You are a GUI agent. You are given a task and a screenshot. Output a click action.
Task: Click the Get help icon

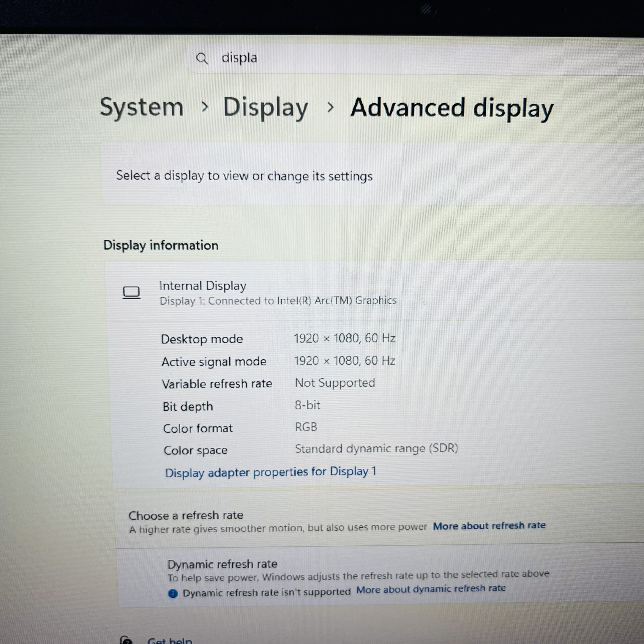click(126, 640)
